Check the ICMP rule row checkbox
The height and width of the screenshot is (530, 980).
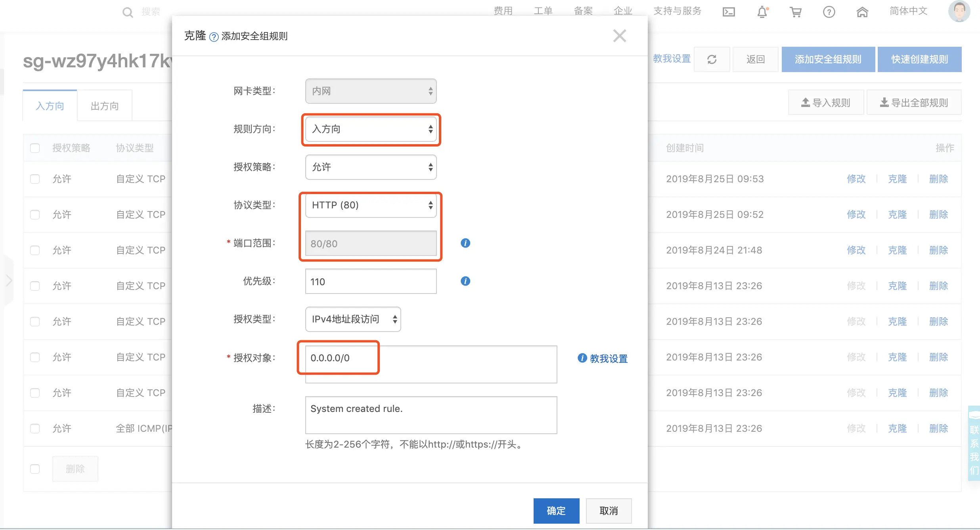35,429
